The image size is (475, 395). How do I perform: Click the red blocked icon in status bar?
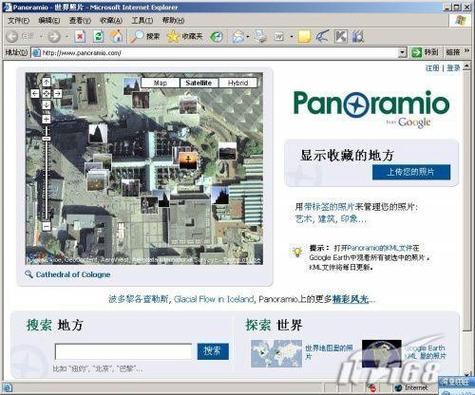pyautogui.click(x=372, y=388)
